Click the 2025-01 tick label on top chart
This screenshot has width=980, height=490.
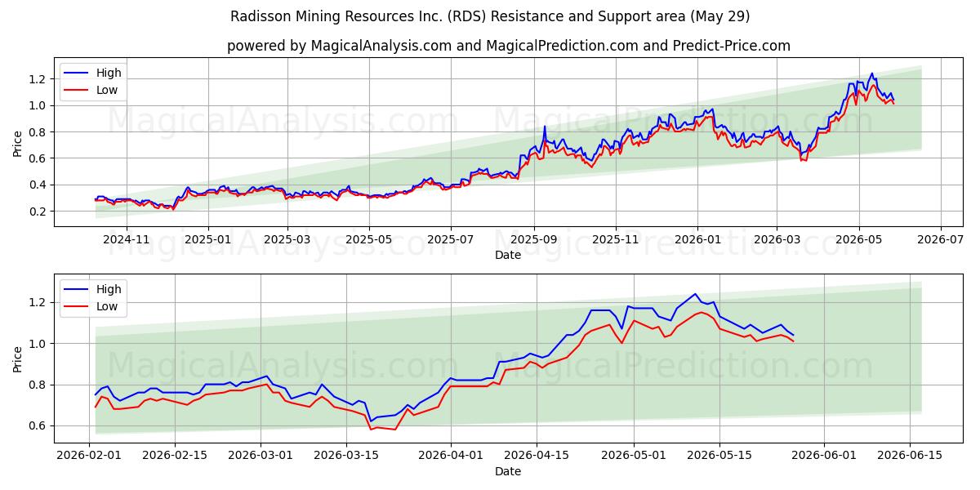click(x=208, y=240)
